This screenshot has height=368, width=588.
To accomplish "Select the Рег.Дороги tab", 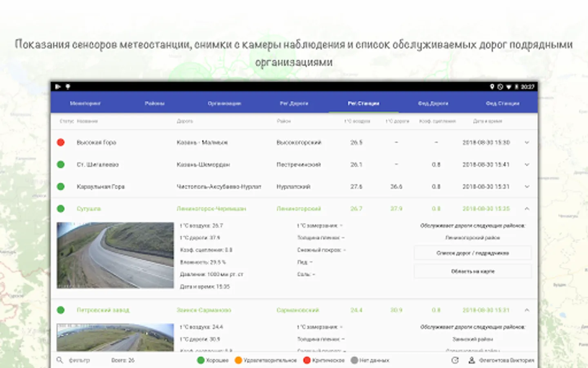I will pos(294,103).
